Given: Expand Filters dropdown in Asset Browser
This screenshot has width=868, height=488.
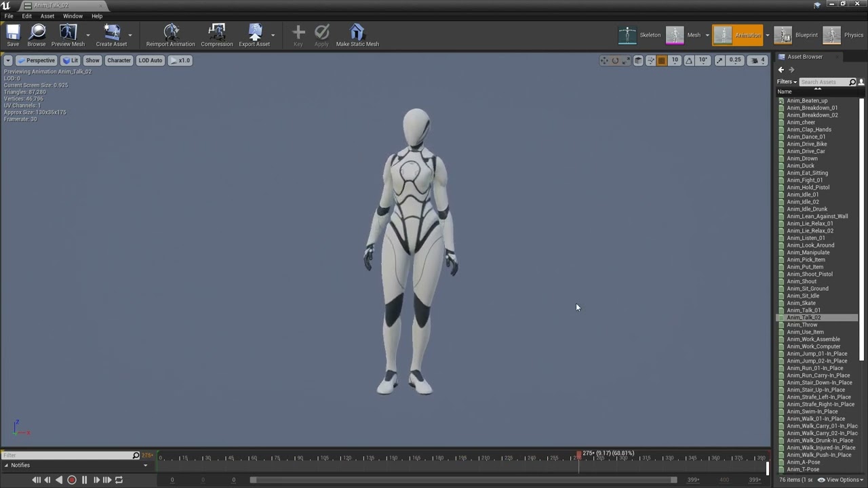Looking at the screenshot, I should click(x=787, y=82).
